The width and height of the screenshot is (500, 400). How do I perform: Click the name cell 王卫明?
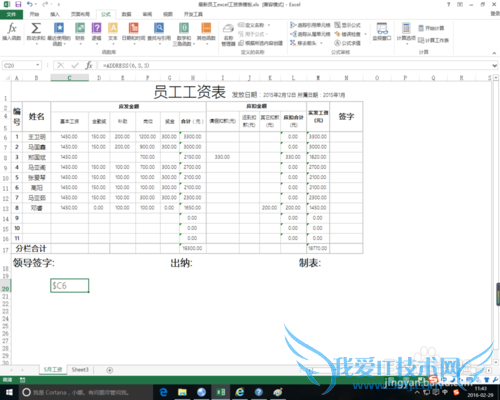coord(36,137)
